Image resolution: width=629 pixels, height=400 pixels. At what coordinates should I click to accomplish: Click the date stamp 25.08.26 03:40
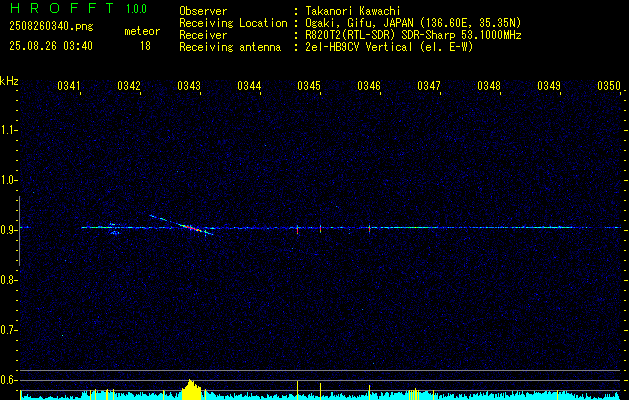pos(51,46)
